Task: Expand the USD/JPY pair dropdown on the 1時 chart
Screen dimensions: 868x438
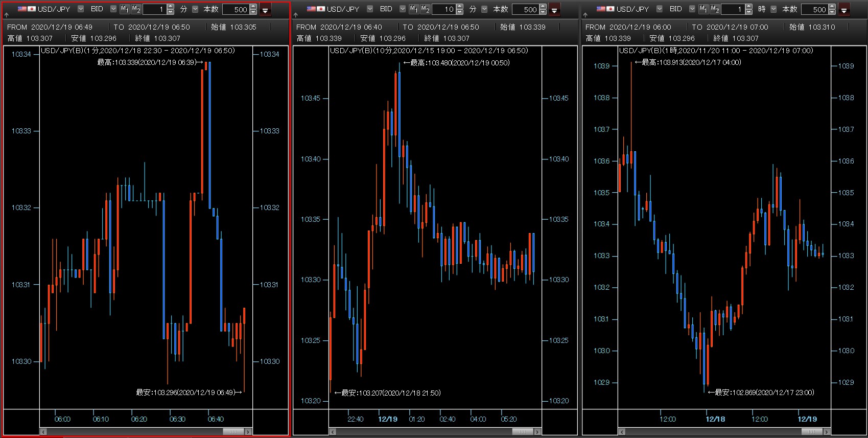Action: tap(659, 9)
